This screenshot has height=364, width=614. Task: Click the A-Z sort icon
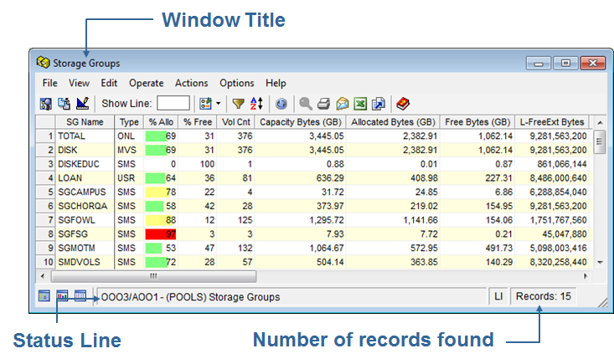(x=256, y=104)
